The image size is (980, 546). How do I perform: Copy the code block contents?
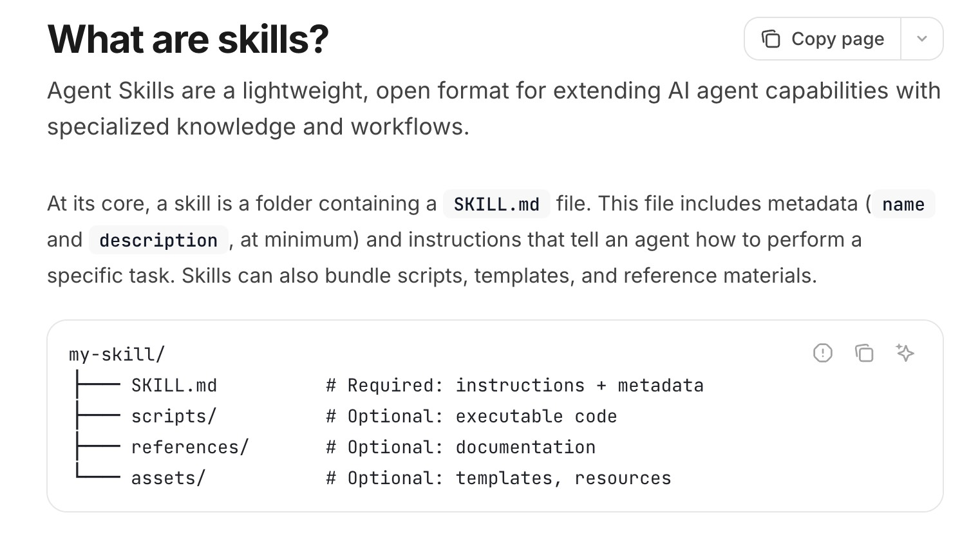[x=863, y=353]
